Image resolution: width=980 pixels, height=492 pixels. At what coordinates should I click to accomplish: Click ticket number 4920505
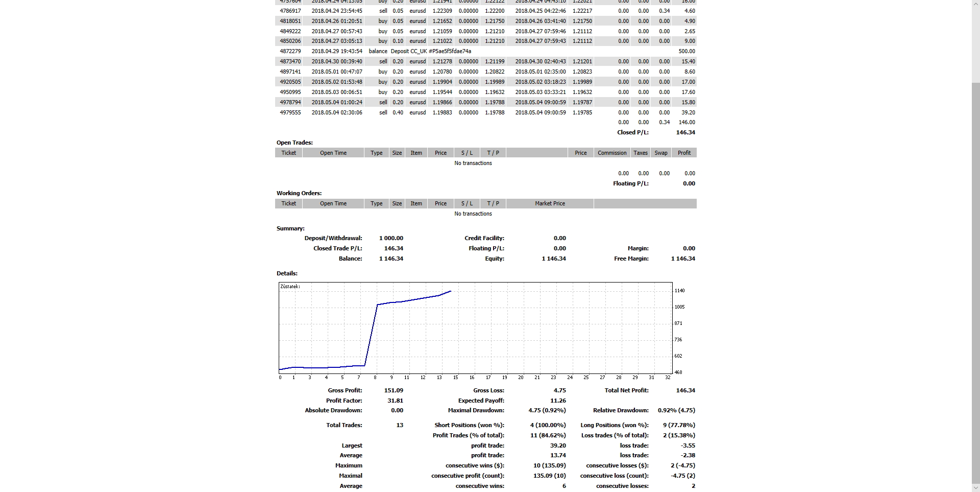click(x=290, y=82)
